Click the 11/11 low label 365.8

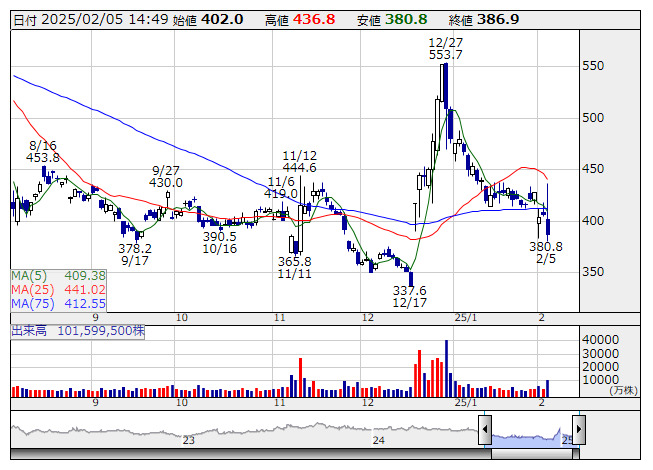[x=294, y=259]
